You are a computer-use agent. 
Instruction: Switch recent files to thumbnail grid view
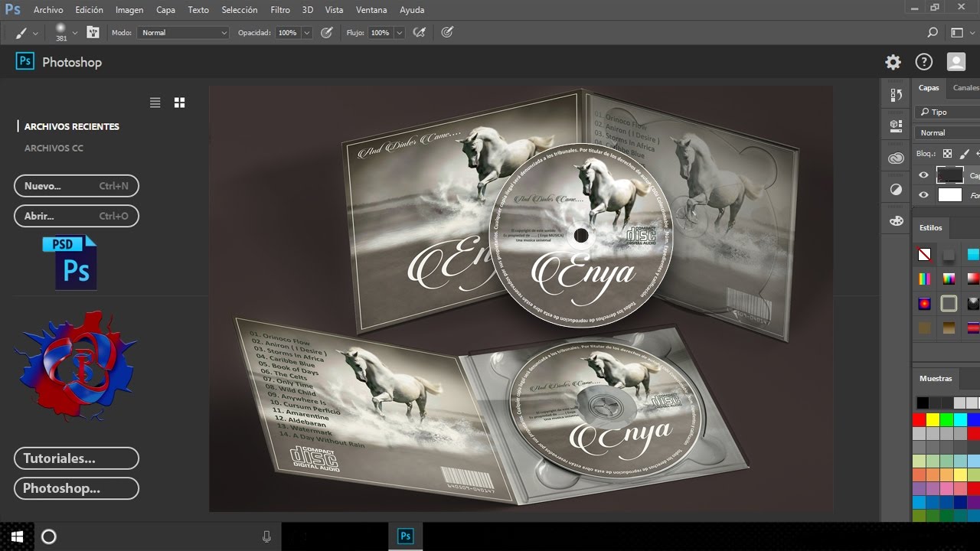click(x=180, y=103)
